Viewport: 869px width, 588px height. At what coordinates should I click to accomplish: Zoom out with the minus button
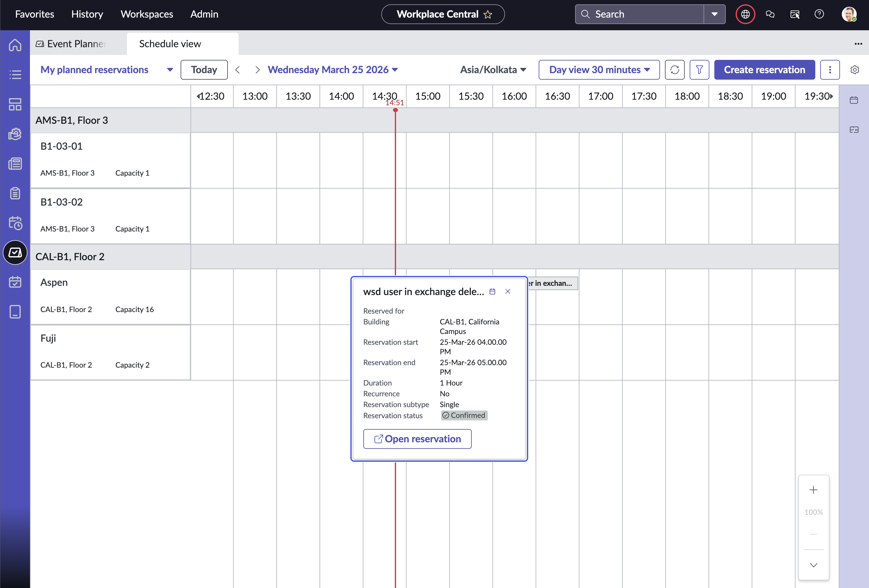click(x=813, y=534)
